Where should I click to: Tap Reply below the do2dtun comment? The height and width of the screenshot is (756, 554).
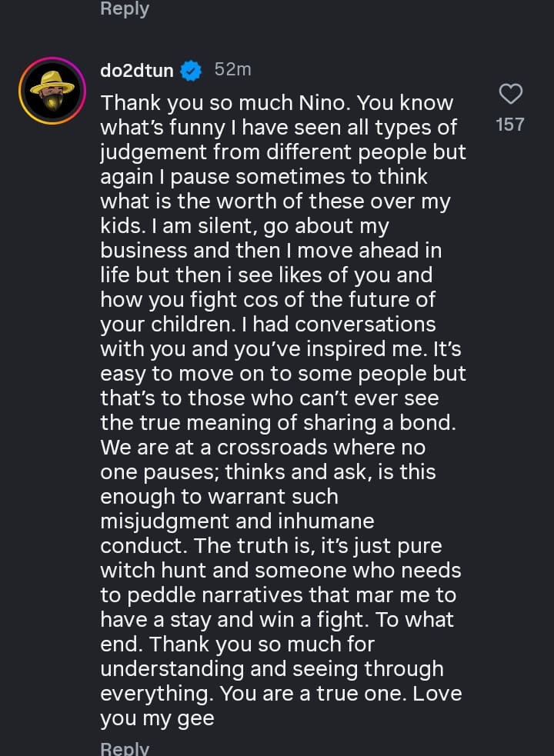pyautogui.click(x=125, y=748)
